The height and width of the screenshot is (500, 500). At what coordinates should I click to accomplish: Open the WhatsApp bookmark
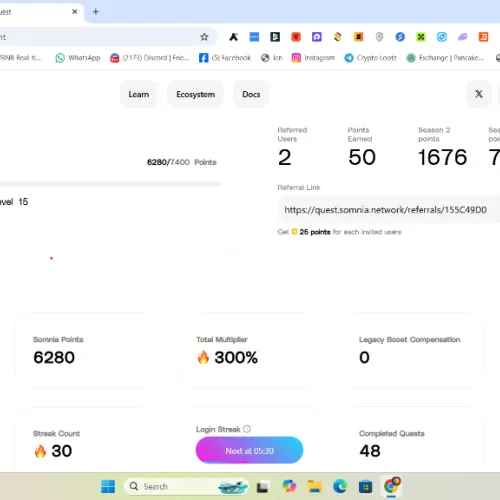(x=78, y=58)
